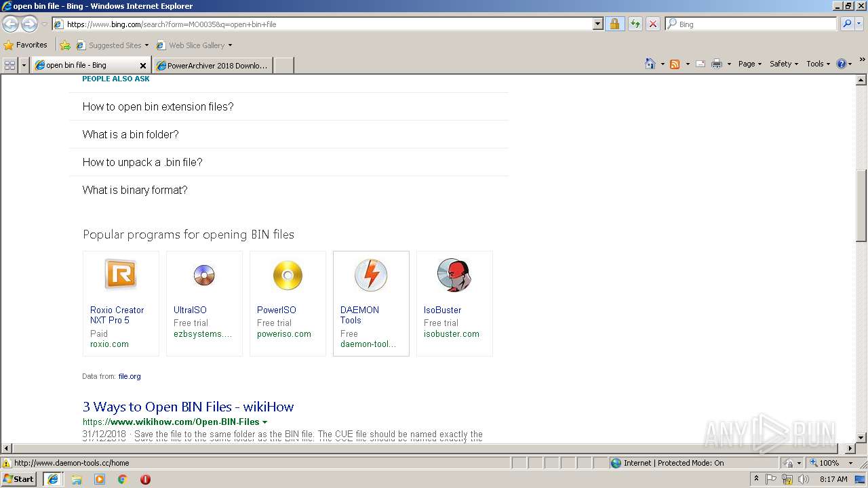This screenshot has width=868, height=488.
Task: Click the Read Mail icon
Action: pyautogui.click(x=701, y=64)
